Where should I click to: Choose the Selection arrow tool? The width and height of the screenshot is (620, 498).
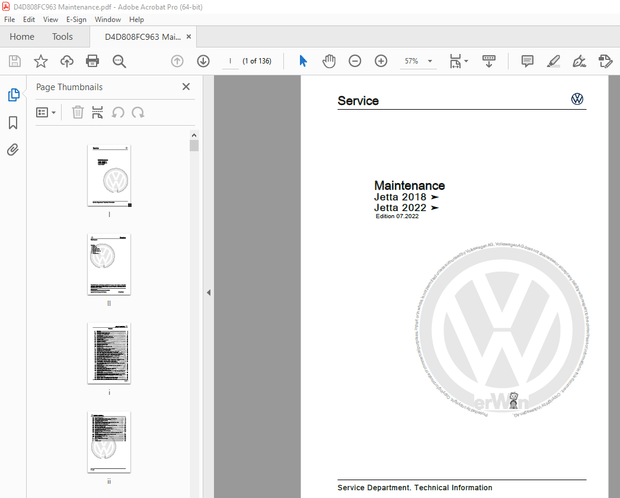point(303,61)
